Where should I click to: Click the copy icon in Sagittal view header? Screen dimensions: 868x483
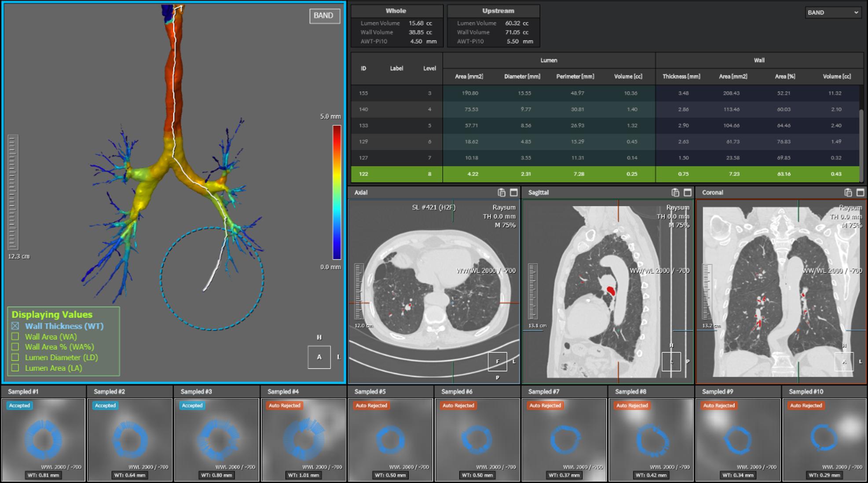675,192
